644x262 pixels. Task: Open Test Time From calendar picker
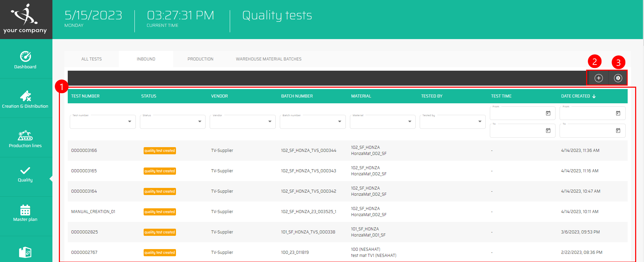tap(548, 113)
